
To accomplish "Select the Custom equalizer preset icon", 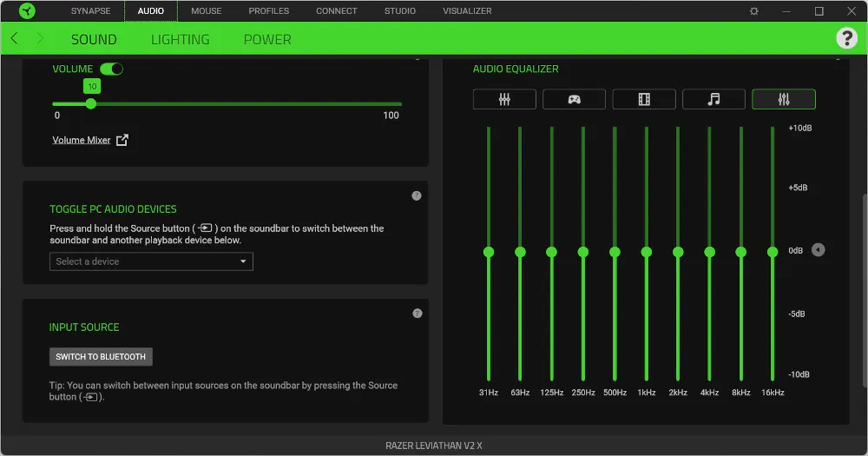I will tap(783, 99).
